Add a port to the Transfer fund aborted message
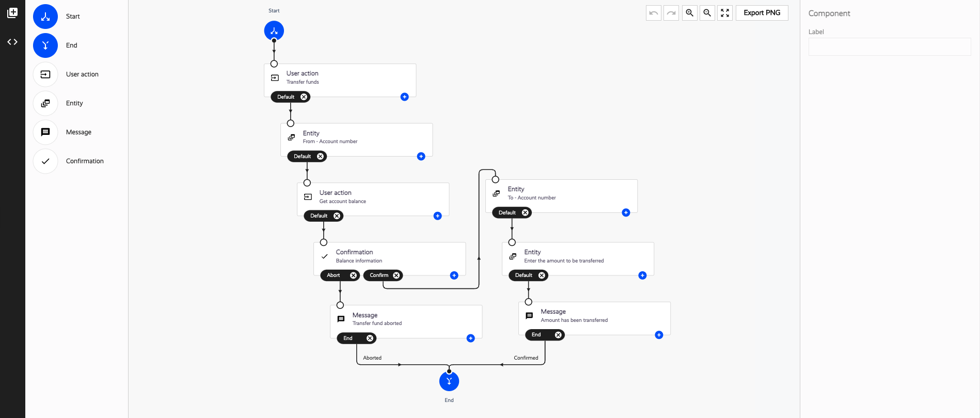This screenshot has height=418, width=980. (470, 338)
